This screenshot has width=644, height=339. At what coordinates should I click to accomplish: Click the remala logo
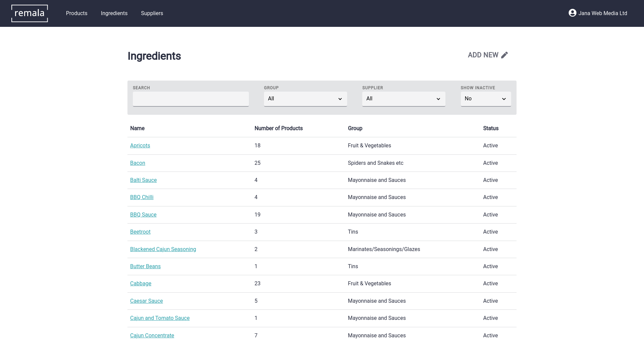point(30,13)
